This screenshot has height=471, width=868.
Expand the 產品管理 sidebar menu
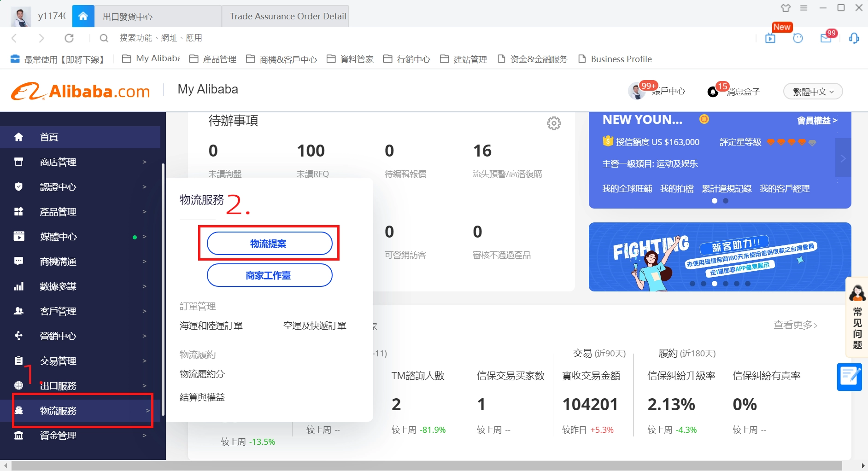pos(80,211)
